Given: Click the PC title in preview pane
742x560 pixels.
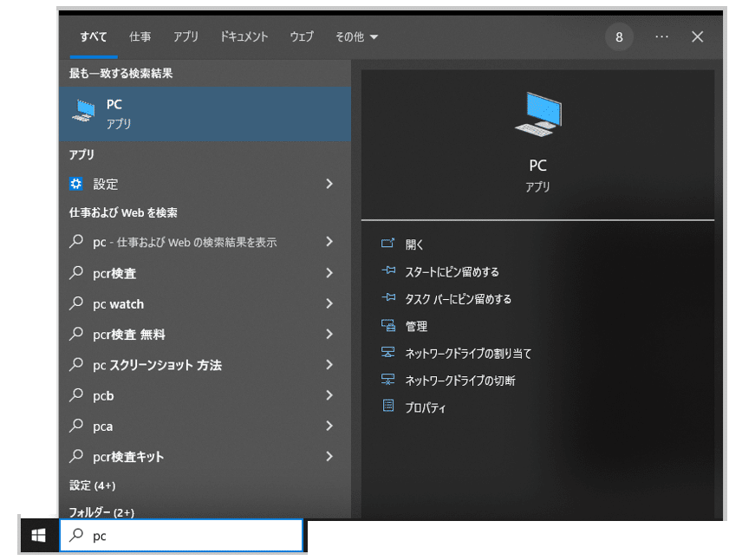Looking at the screenshot, I should (x=538, y=166).
